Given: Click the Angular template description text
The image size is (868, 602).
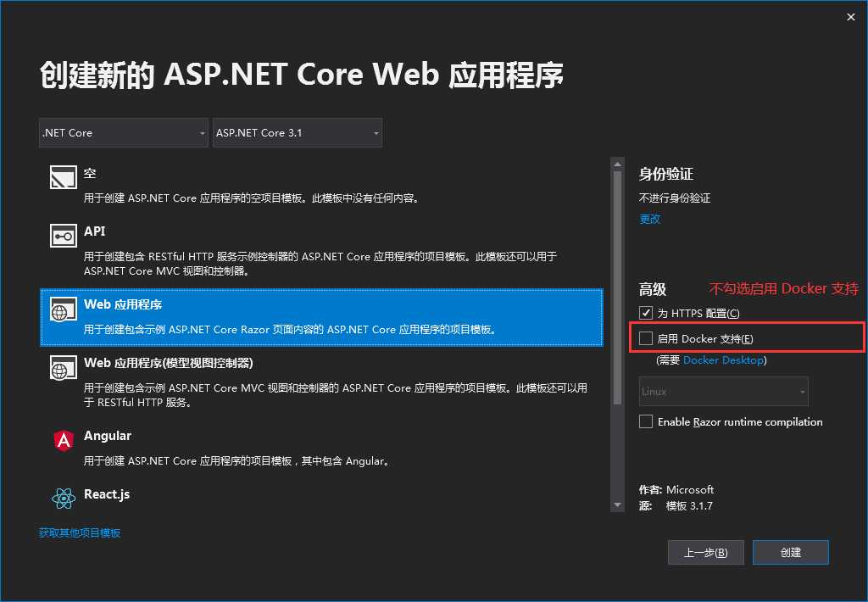Looking at the screenshot, I should (237, 460).
